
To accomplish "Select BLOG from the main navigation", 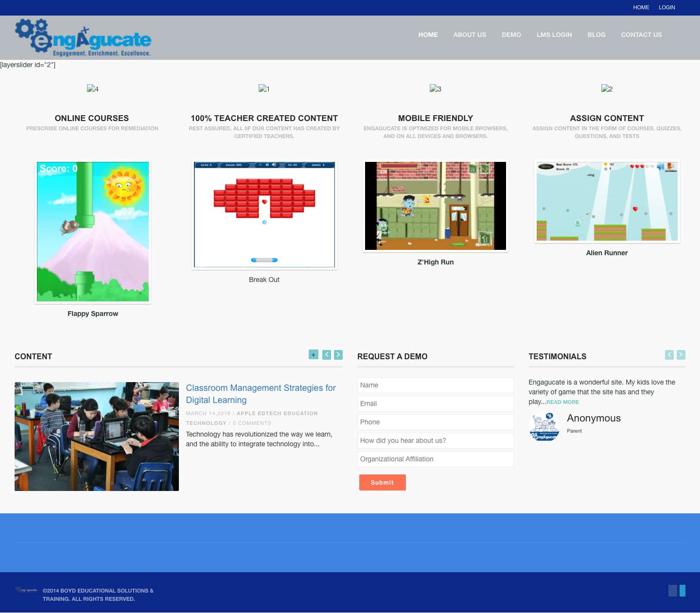I will coord(596,35).
